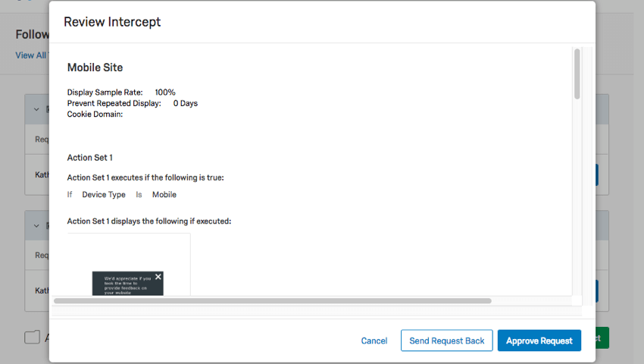
Task: Select the Device Type condition text
Action: coord(104,195)
